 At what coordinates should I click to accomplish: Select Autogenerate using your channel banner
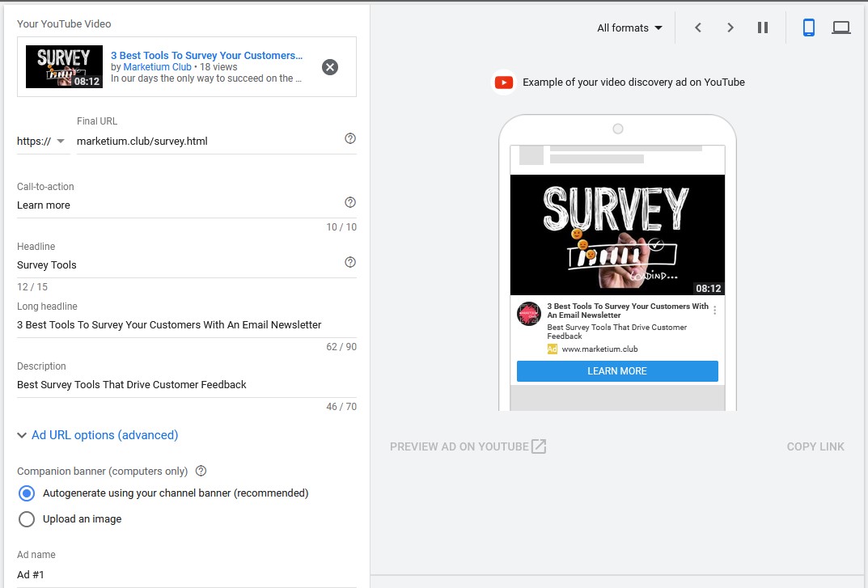click(27, 493)
